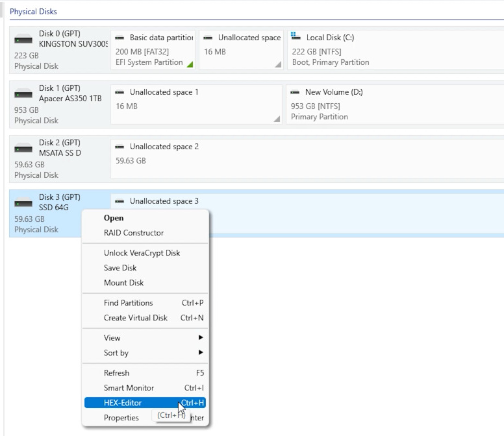Select Refresh from the context menu
Viewport: 504px width, 436px height.
pyautogui.click(x=145, y=373)
